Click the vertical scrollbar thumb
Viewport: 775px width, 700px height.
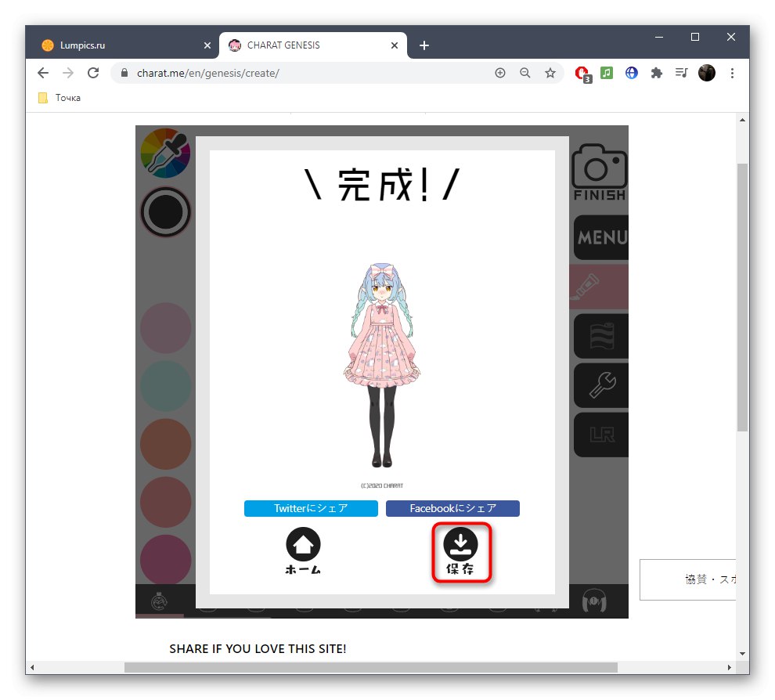(x=742, y=297)
